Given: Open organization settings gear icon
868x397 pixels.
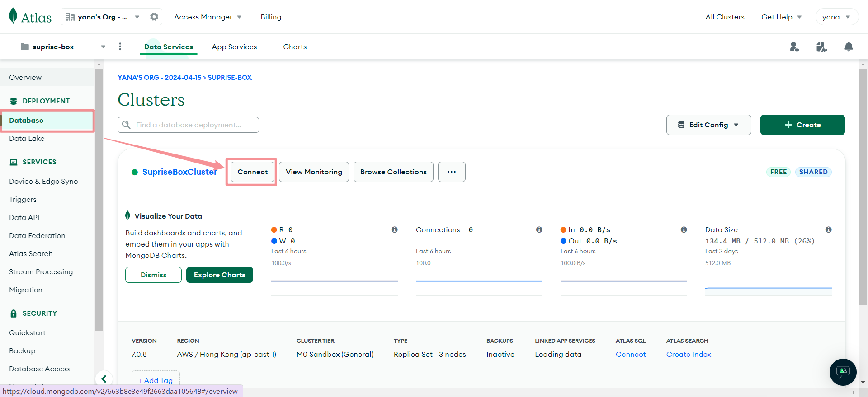Looking at the screenshot, I should 154,17.
